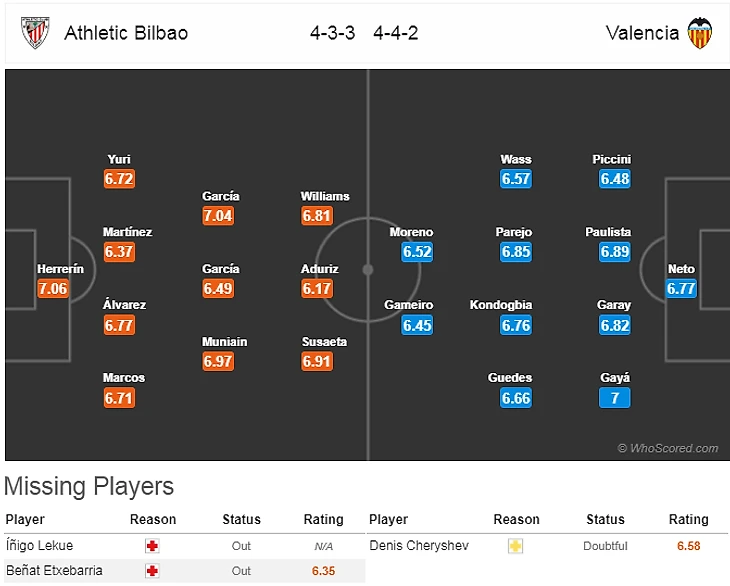Click the Athletic Bilbao club crest
Viewport: 730px width, 586px height.
(35, 33)
